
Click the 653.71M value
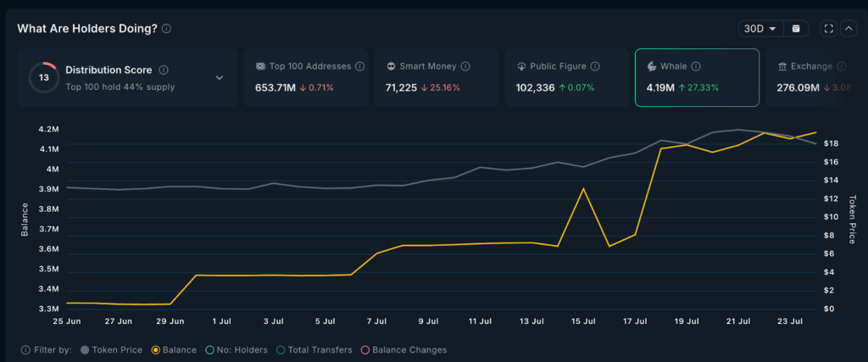tap(275, 87)
